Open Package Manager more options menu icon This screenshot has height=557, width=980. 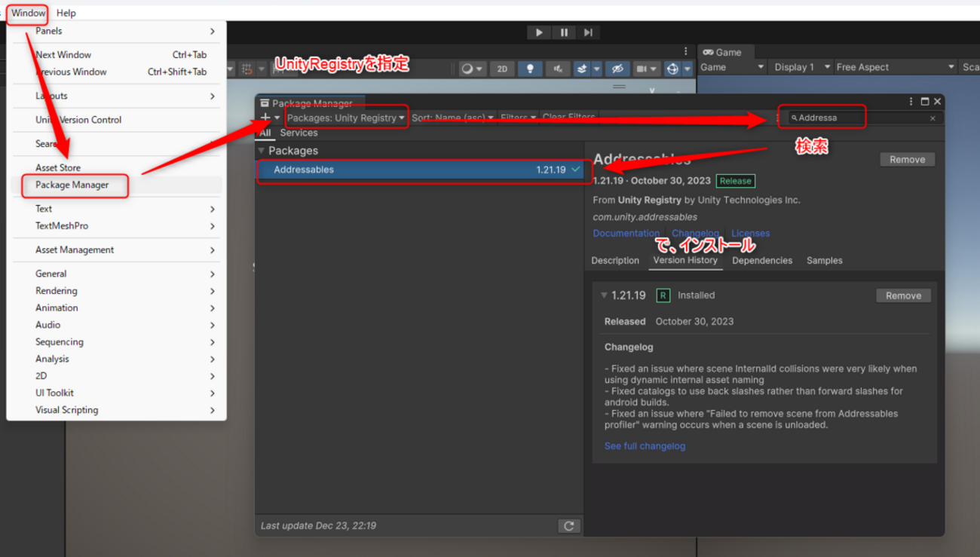(911, 101)
